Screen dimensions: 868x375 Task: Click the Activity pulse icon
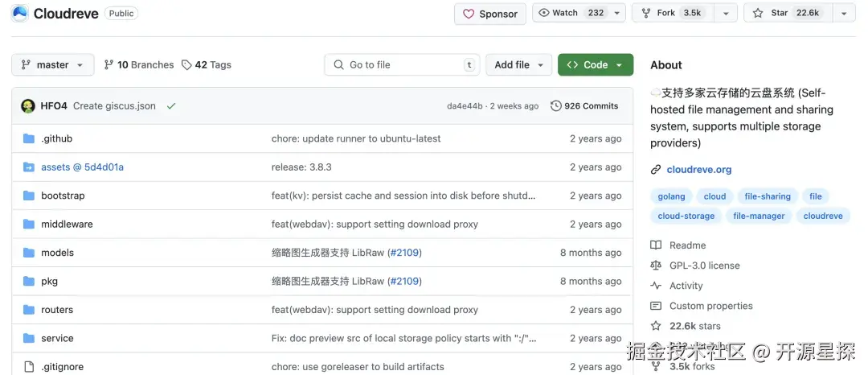[x=656, y=286]
